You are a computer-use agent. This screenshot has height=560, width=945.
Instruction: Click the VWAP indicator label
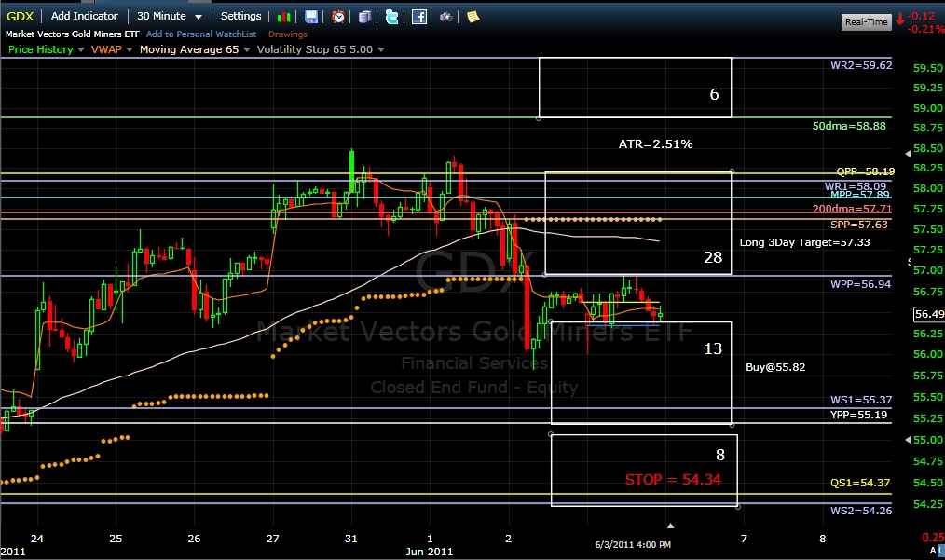106,49
